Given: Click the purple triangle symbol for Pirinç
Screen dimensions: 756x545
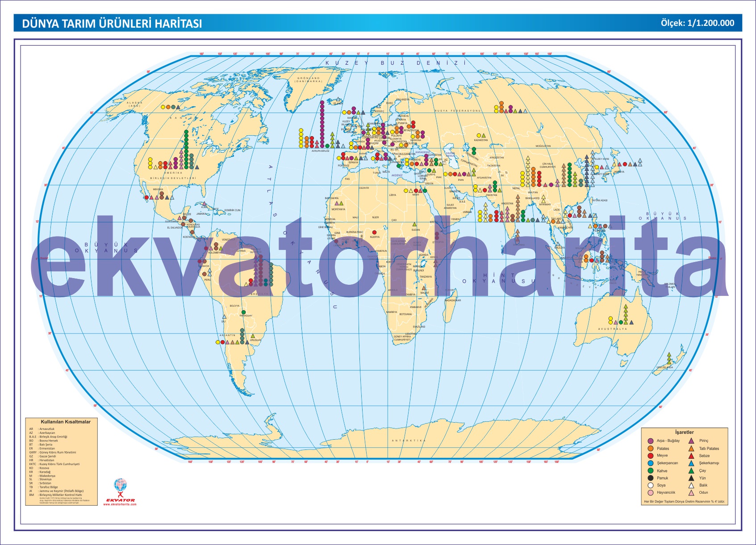Looking at the screenshot, I should [691, 441].
